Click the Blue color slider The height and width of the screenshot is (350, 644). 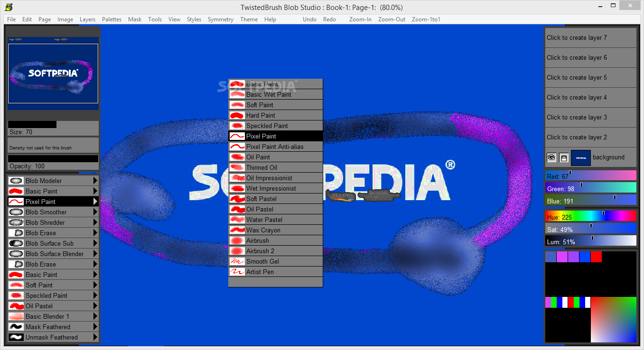click(x=590, y=200)
